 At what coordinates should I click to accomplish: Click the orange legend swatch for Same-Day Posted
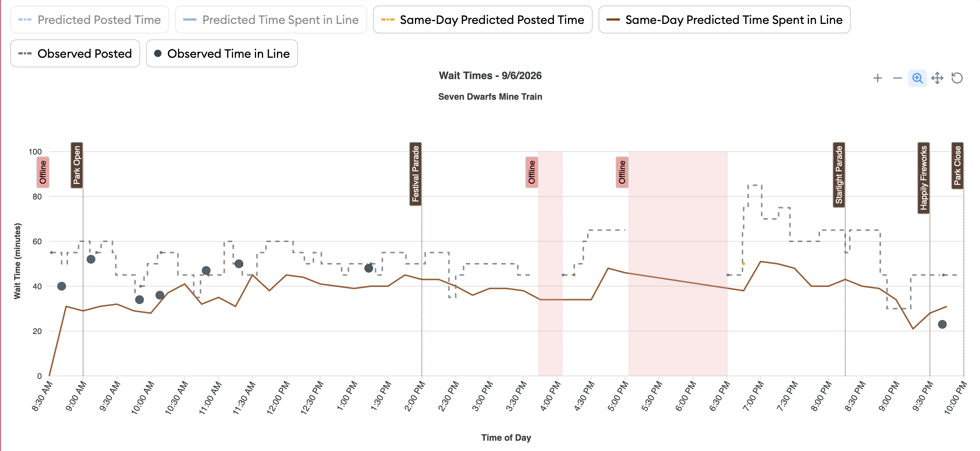click(x=388, y=19)
